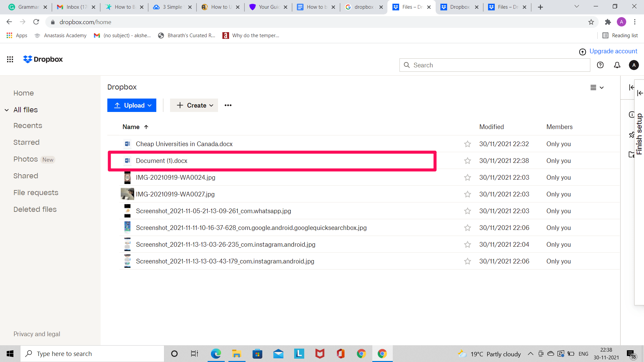Screen dimensions: 644x362
Task: Click the upgrade account arrow icon
Action: coord(583,52)
